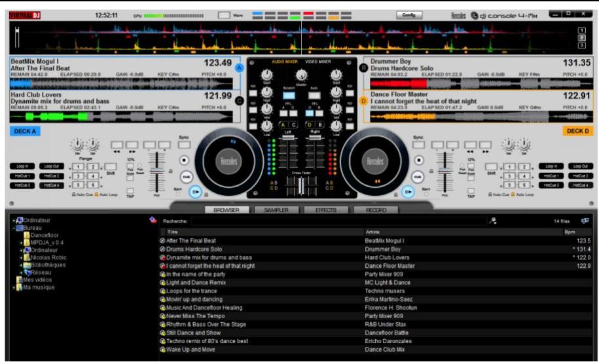The height and width of the screenshot is (364, 599).
Task: Switch to AUDIO MIXER view
Action: [x=285, y=62]
